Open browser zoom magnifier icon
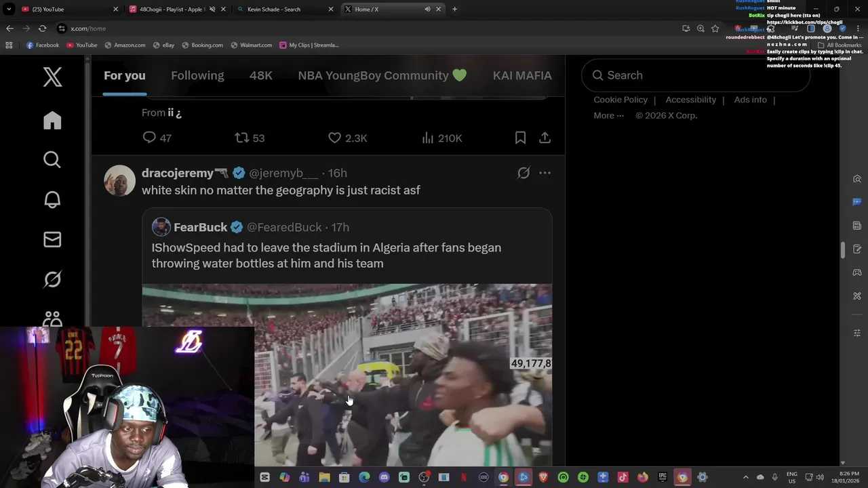 [701, 28]
